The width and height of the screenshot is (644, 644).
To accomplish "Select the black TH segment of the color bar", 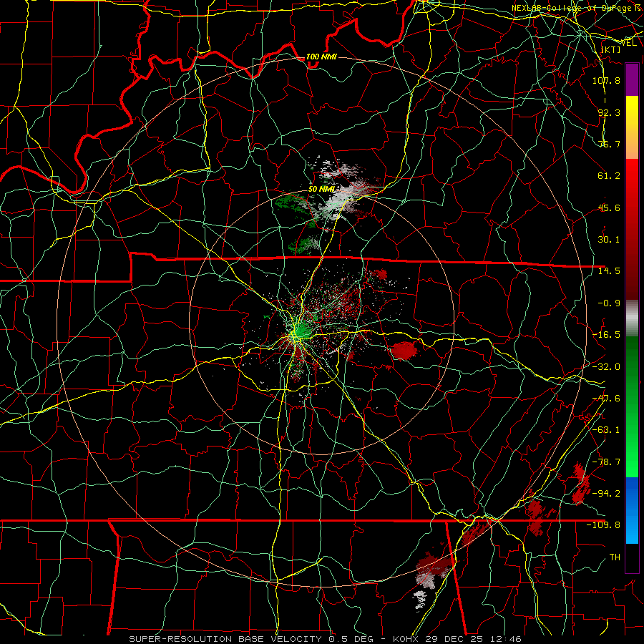I will point(632,557).
